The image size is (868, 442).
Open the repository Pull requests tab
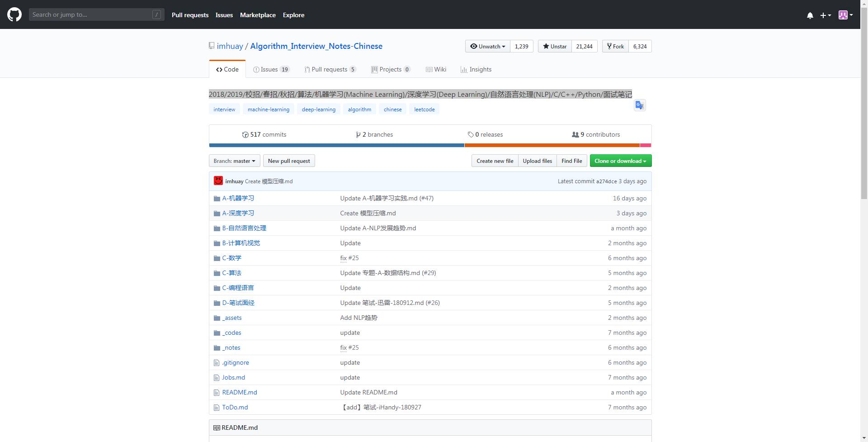click(x=330, y=69)
